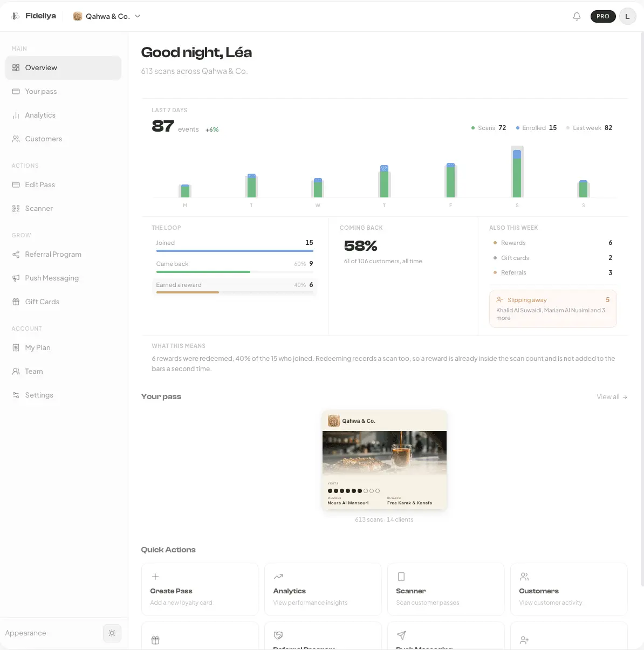644x650 pixels.
Task: Click the Earned a reward row
Action: (235, 286)
